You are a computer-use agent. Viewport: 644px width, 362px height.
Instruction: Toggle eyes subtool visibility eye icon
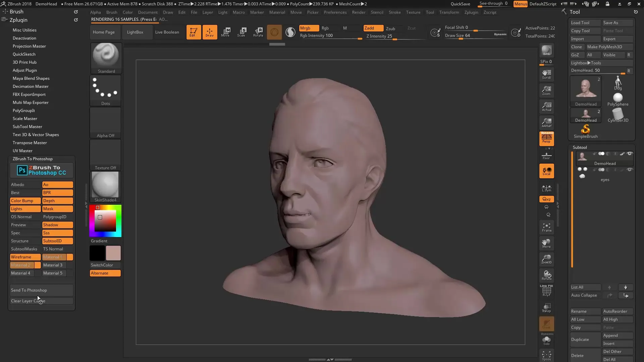pyautogui.click(x=630, y=170)
